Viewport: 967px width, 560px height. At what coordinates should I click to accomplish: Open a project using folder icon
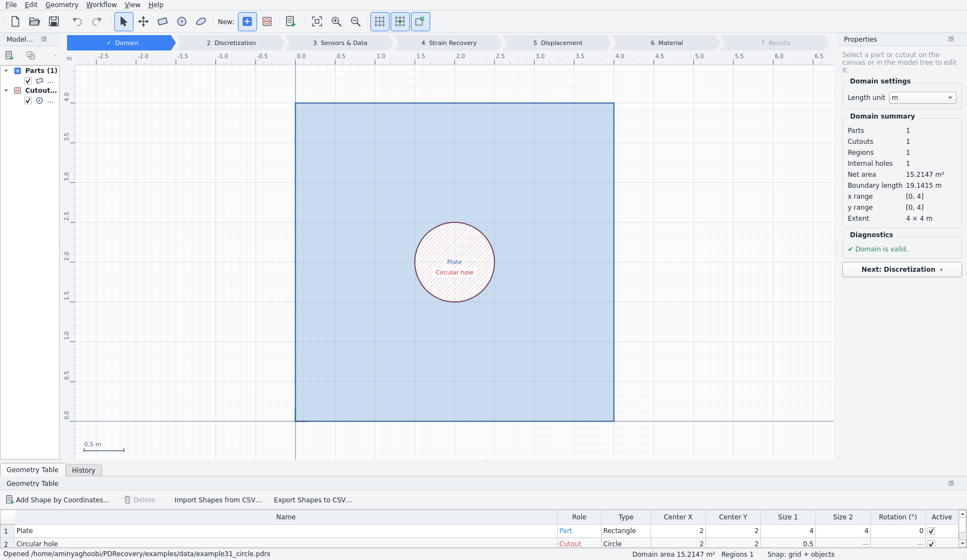click(35, 21)
